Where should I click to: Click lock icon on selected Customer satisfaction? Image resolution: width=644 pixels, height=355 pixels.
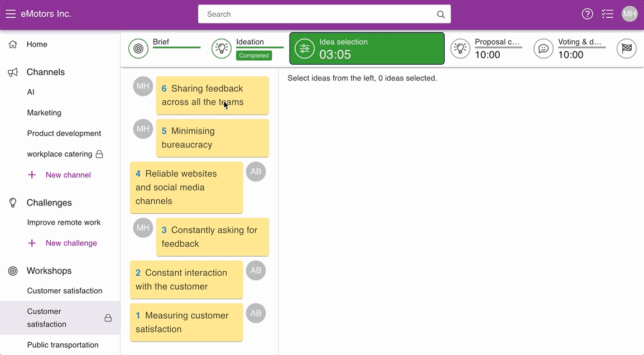point(108,318)
